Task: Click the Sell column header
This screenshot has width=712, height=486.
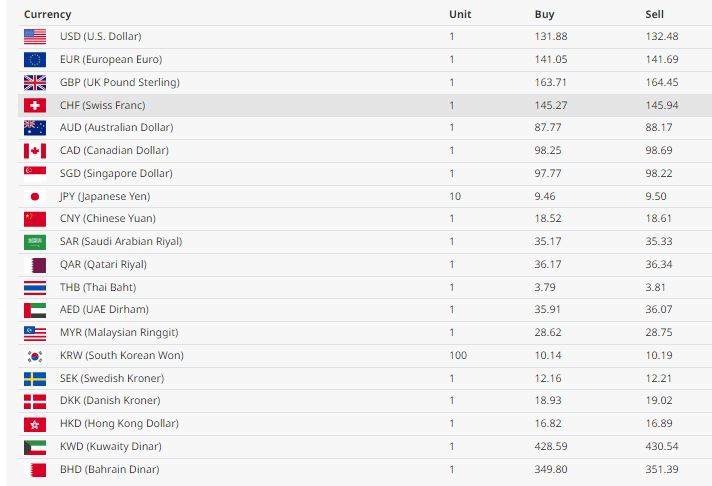Action: point(654,15)
